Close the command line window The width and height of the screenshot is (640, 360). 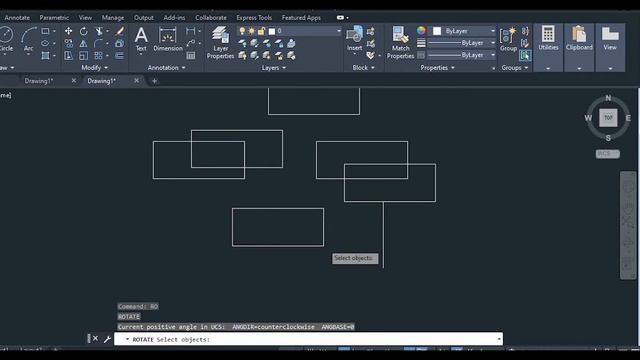(x=95, y=338)
